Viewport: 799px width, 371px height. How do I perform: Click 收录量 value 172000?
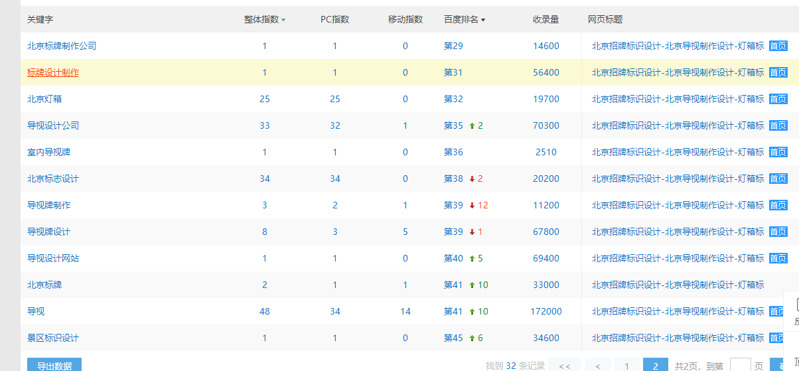(546, 311)
